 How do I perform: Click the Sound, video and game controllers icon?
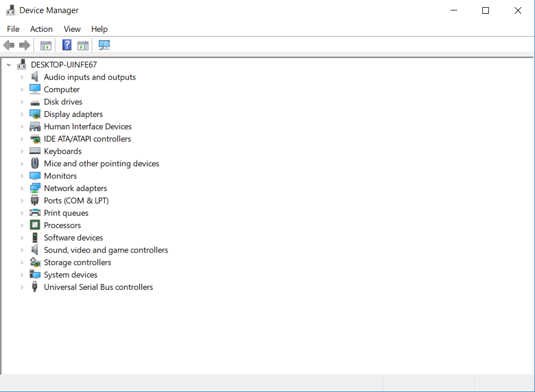click(35, 250)
